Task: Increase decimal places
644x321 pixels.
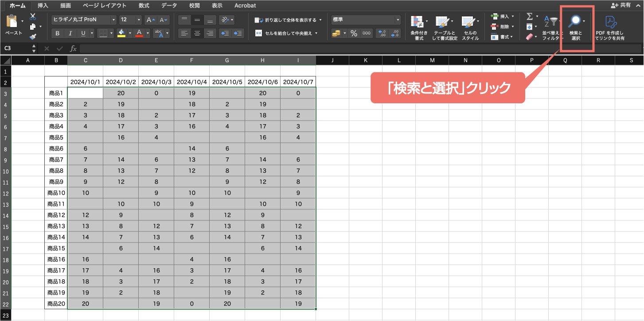Action: 382,33
